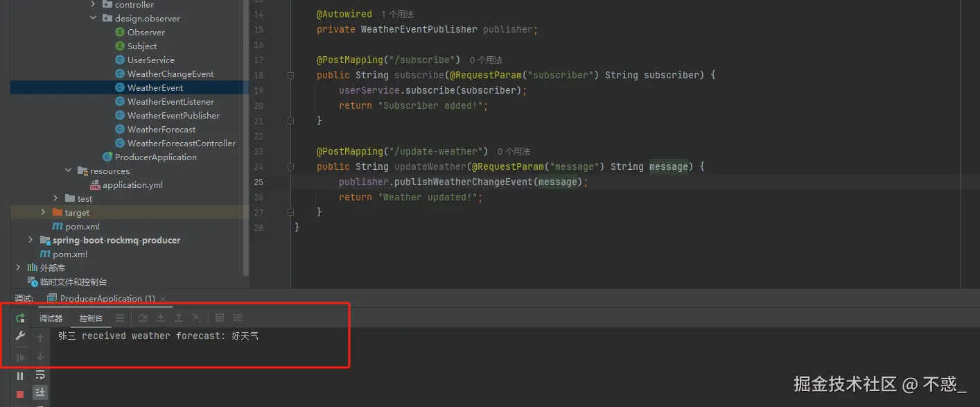Open pom.xml under the target folder
The width and height of the screenshot is (980, 407).
tap(76, 227)
